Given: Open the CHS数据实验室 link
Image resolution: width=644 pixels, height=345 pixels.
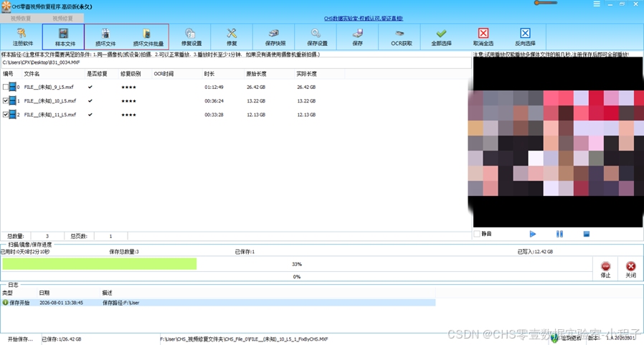Looking at the screenshot, I should pos(364,19).
